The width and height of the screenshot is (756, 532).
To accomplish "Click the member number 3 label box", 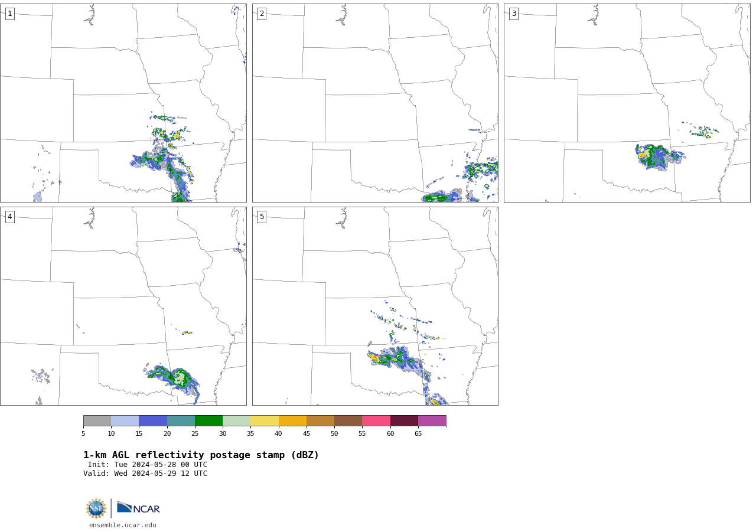I will pos(513,14).
